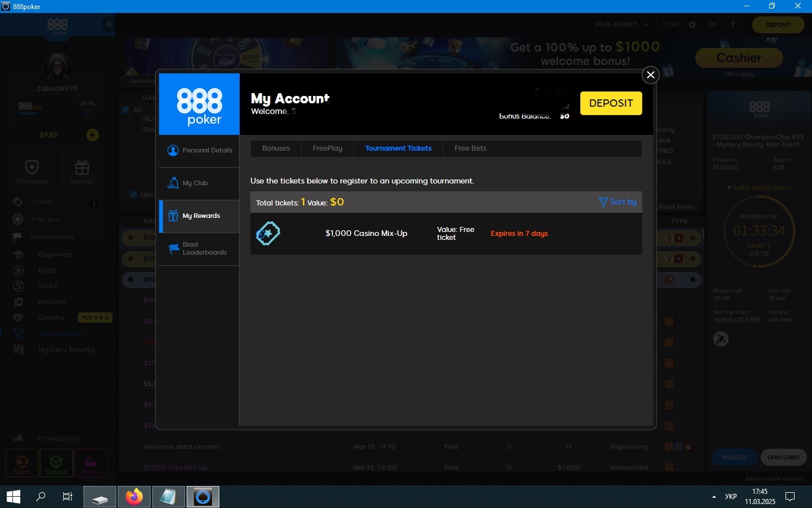Screen dimensions: 812x508
Task: Click the yellow DEPOSIT button in My Account
Action: click(x=611, y=103)
